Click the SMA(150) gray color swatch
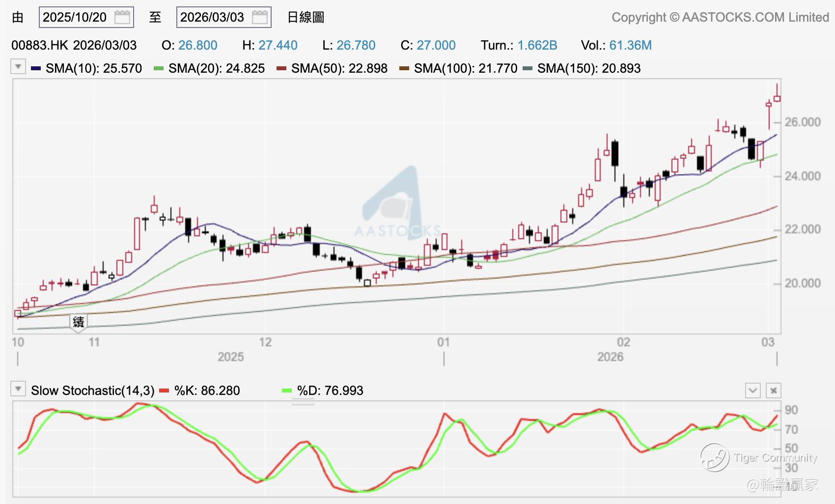The image size is (835, 504). click(x=528, y=68)
